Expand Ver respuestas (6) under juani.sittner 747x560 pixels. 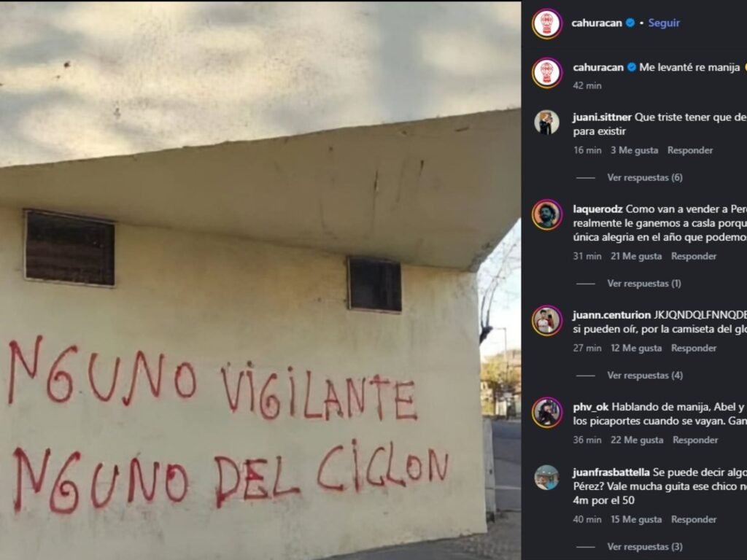645,178
